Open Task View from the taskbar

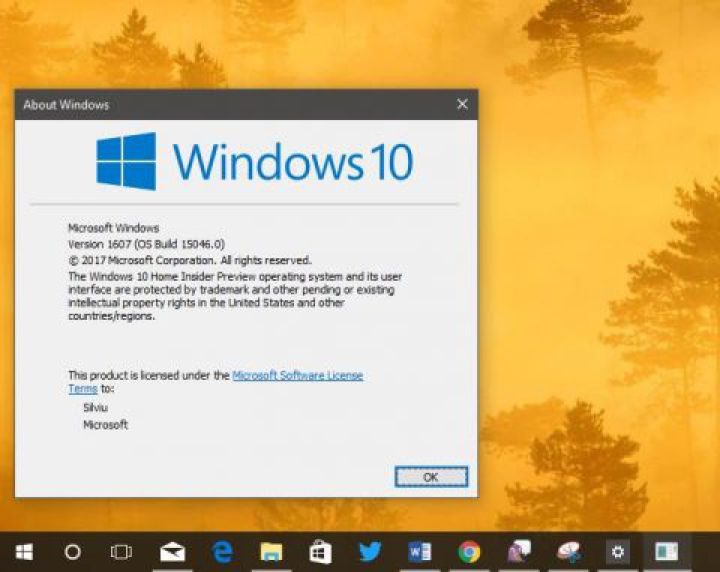(x=121, y=551)
